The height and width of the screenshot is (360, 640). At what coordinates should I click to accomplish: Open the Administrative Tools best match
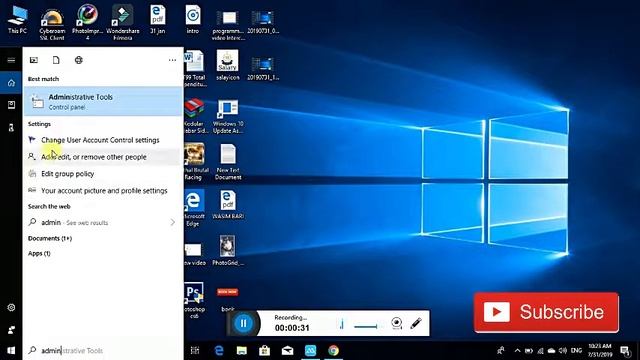(x=103, y=101)
